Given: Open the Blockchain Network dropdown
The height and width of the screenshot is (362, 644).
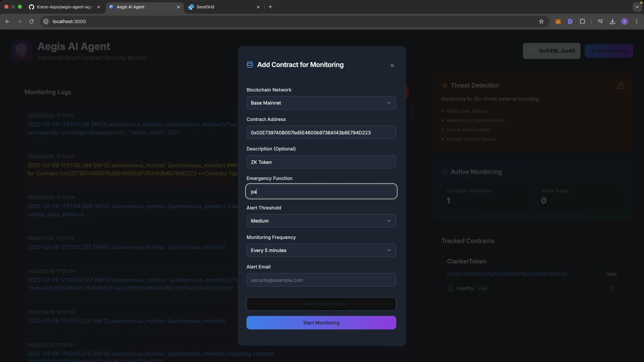Looking at the screenshot, I should 321,103.
